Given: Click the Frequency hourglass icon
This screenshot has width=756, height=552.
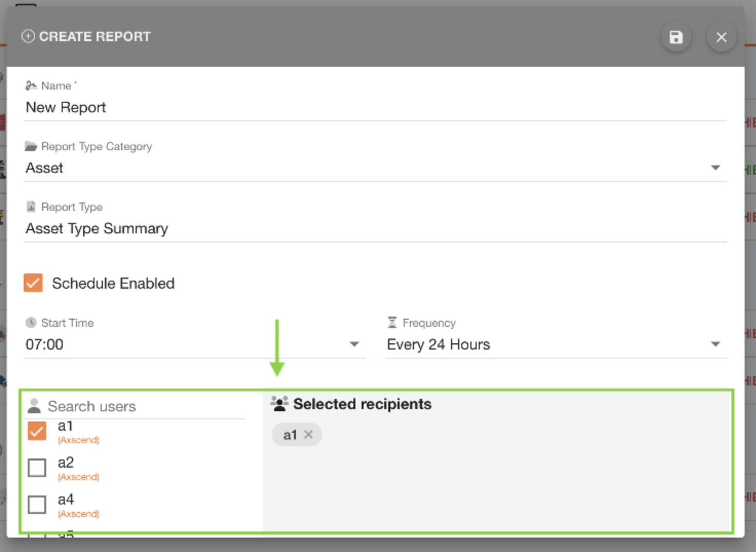Looking at the screenshot, I should click(392, 322).
